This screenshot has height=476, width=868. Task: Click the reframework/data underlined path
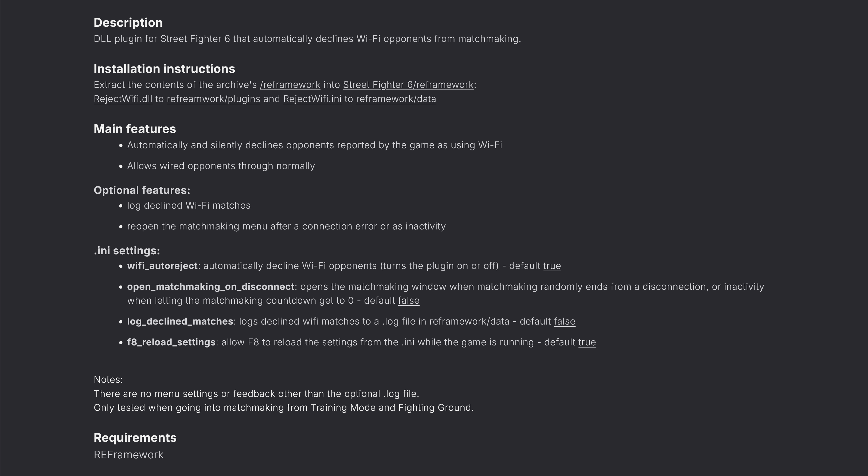click(396, 99)
